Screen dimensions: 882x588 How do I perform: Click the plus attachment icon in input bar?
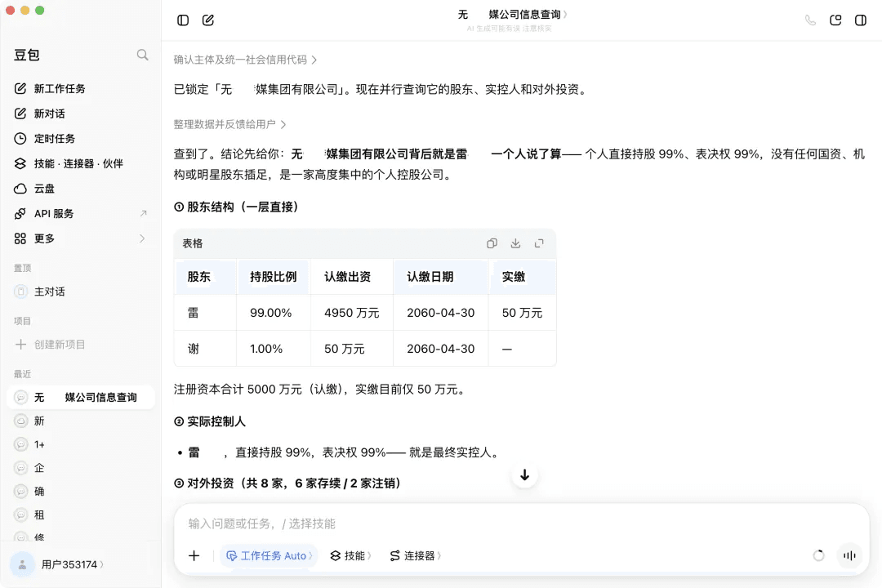[x=194, y=556]
